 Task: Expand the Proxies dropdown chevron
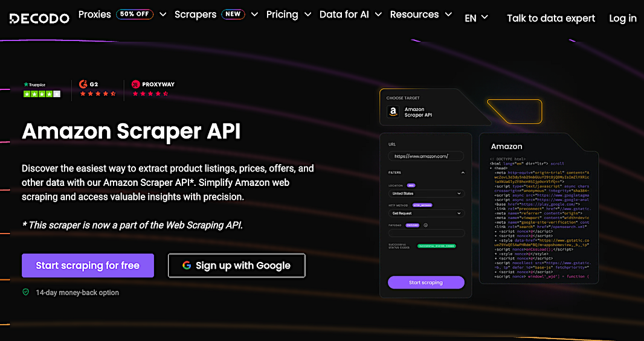163,14
